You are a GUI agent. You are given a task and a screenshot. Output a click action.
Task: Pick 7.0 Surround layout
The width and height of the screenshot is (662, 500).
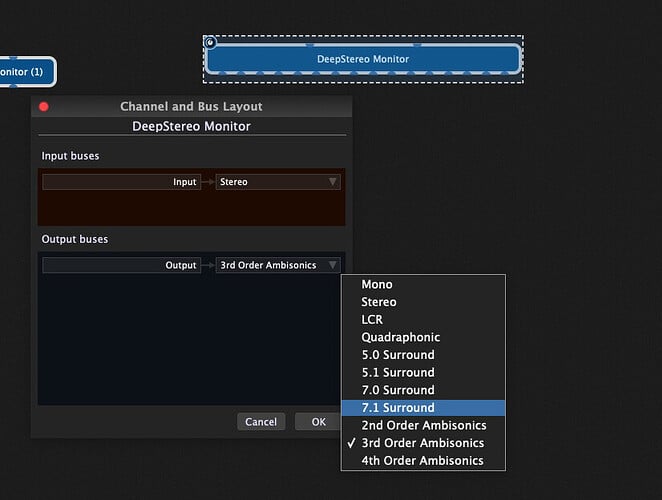(423, 390)
